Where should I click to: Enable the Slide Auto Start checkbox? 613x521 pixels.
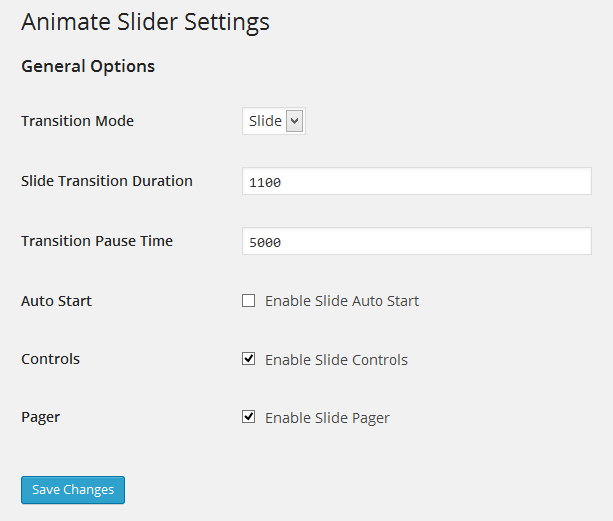(x=249, y=301)
